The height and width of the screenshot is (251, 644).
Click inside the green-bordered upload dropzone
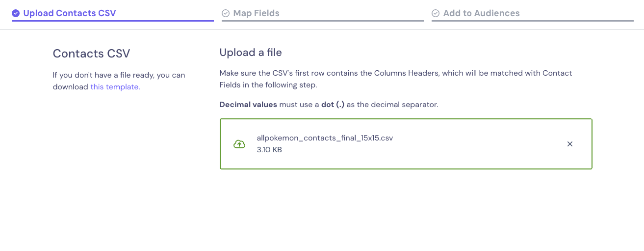406,144
